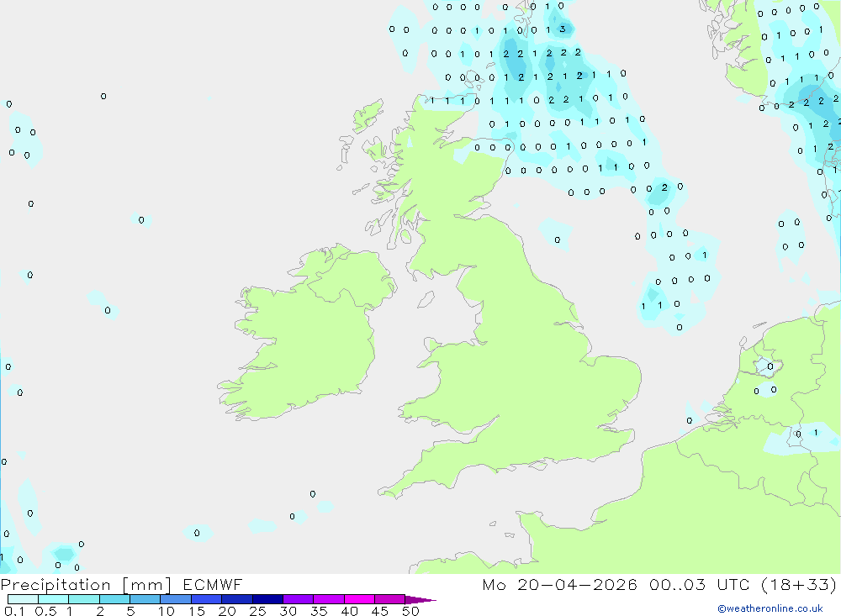Click the date '20-04-2026' in the caption
This screenshot has width=841, height=616.
point(577,584)
